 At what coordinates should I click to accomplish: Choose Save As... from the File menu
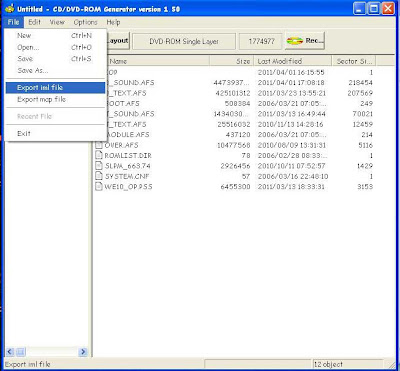[x=55, y=71]
